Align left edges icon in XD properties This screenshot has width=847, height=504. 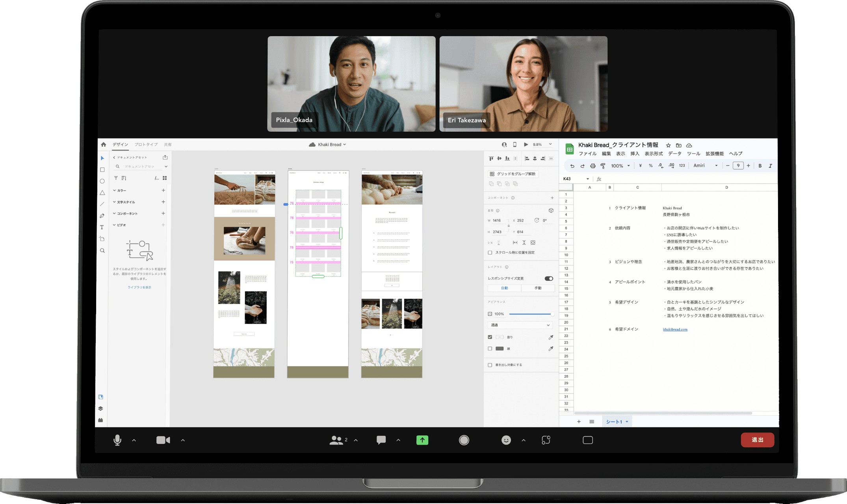527,158
